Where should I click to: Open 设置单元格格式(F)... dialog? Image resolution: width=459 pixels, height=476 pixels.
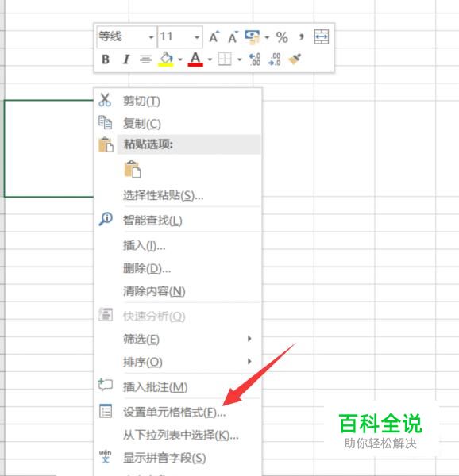click(x=178, y=412)
